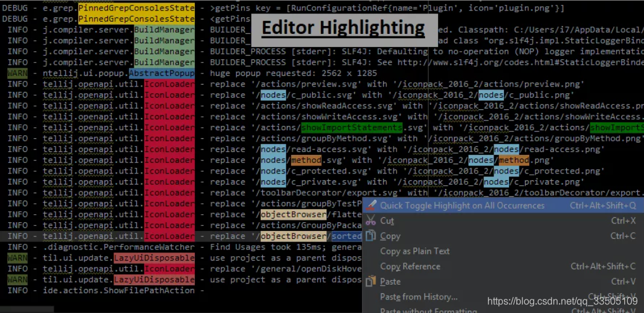
Task: Click 'Classpath: C:/Users/i7/AppData/Local/' text
Action: pyautogui.click(x=550, y=30)
